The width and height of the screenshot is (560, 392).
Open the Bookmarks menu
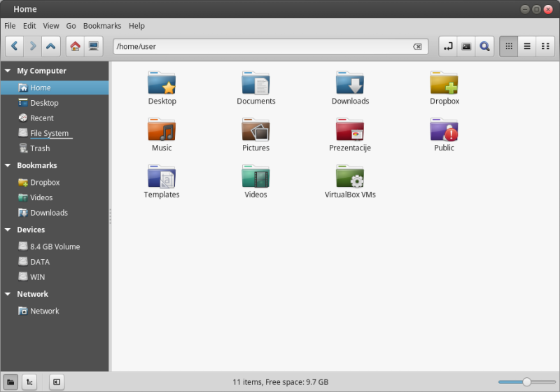point(102,26)
